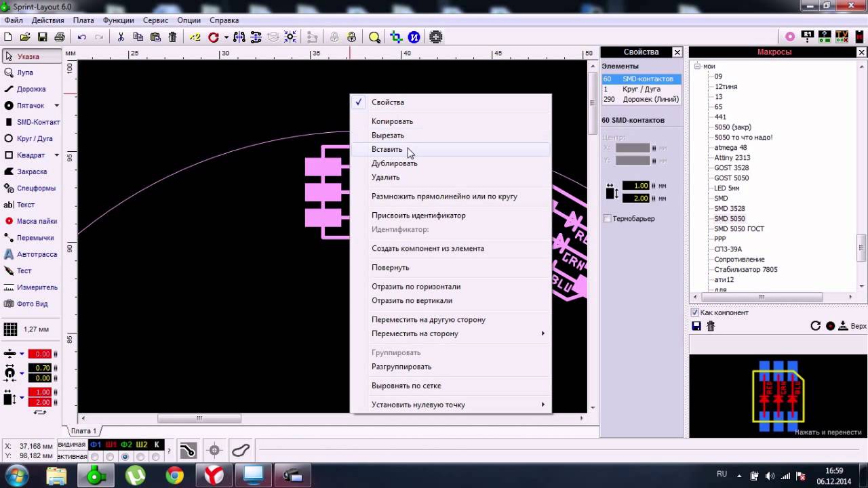Open the Квадрат tool dropdown arrow

56,155
